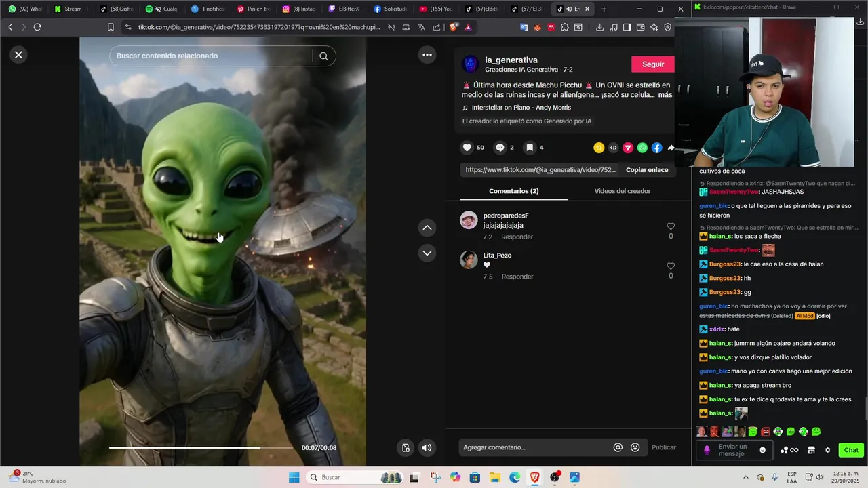Click the Kick chat scrollbar
This screenshot has height=488, width=868.
pyautogui.click(x=865, y=408)
